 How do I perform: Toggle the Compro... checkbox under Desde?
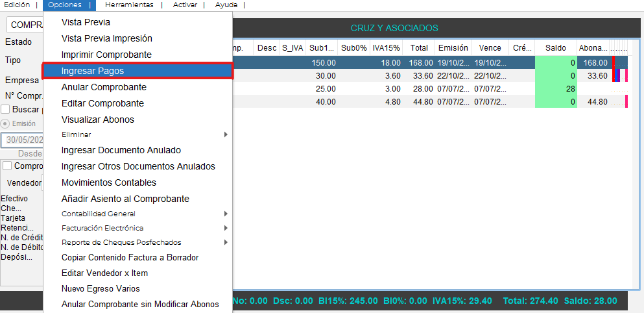click(6, 166)
